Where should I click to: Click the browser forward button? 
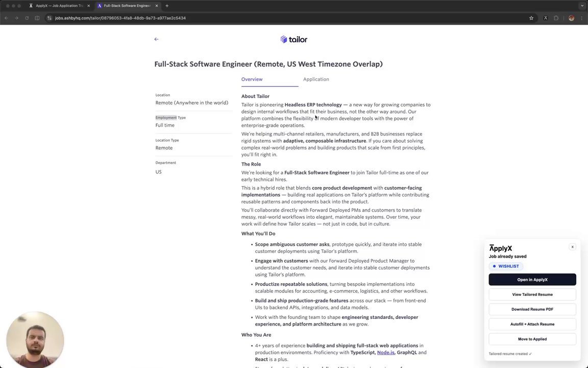tap(16, 18)
